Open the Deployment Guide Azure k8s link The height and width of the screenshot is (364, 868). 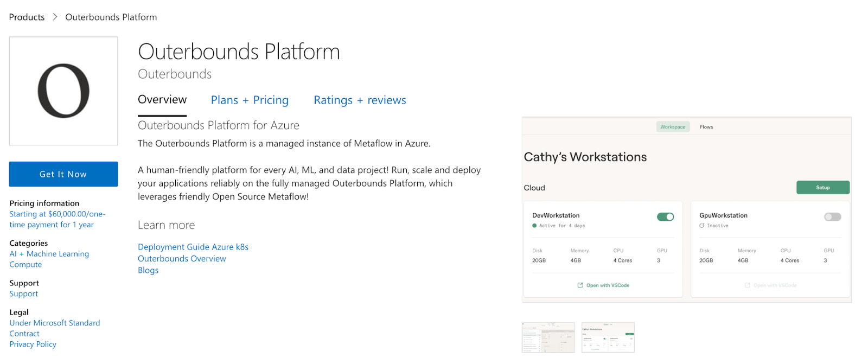coord(193,247)
